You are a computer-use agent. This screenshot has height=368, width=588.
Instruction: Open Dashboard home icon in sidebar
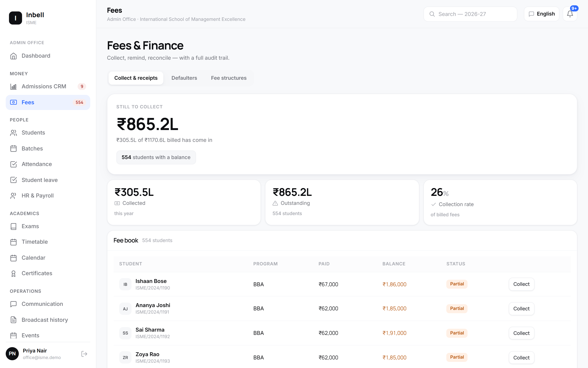click(13, 56)
